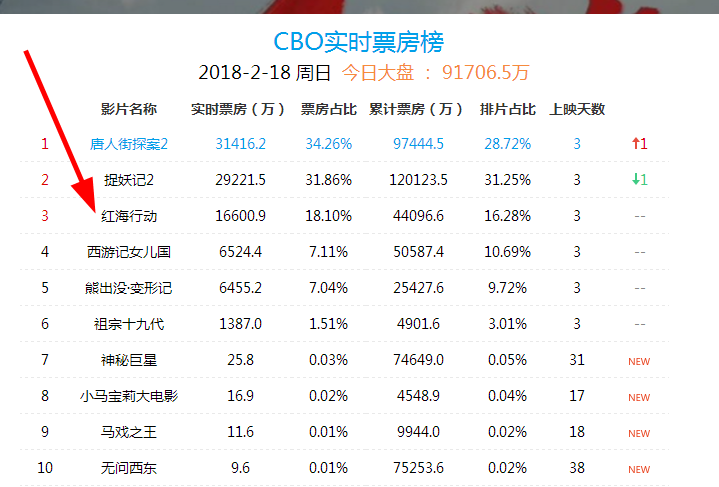Click the CBO实时票房榜 heading
Screen dimensions: 719x487
pos(359,42)
